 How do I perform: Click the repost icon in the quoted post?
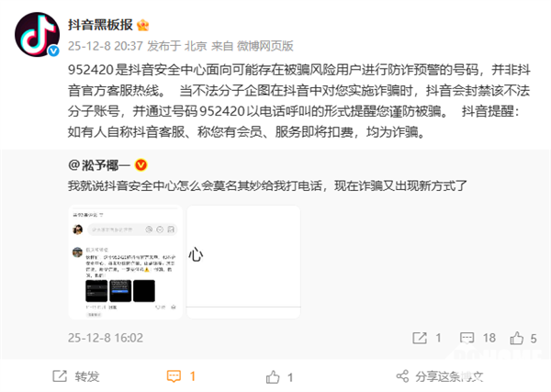pos(420,338)
